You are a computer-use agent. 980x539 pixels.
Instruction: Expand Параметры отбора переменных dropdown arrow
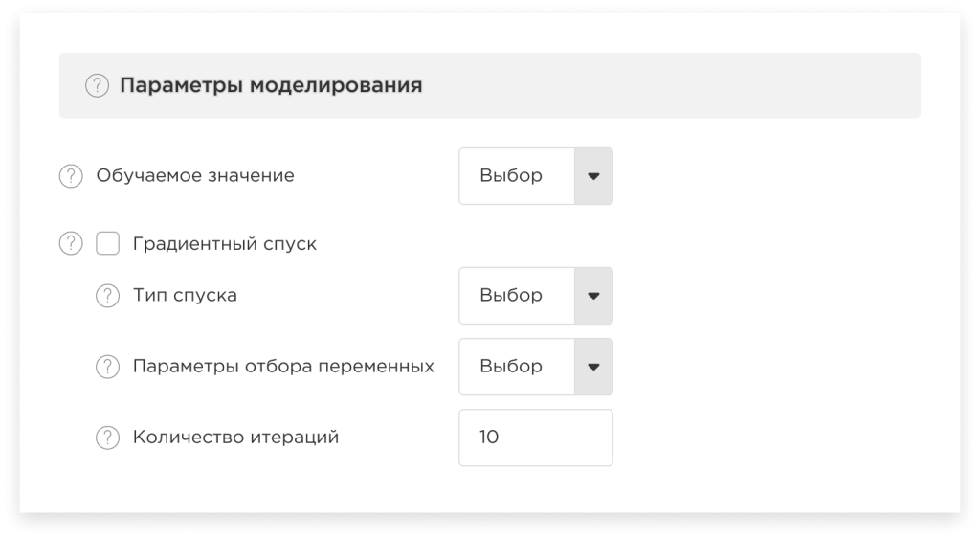593,367
